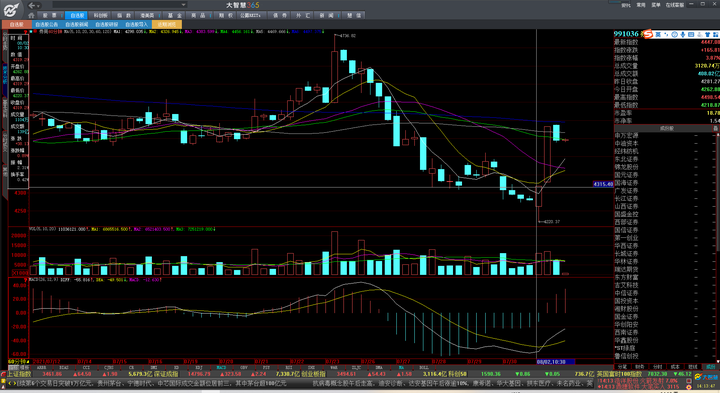
Task: Select 东北证券 in the constituent list
Action: (x=626, y=159)
